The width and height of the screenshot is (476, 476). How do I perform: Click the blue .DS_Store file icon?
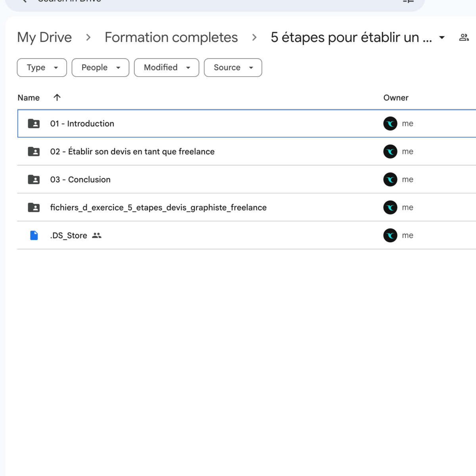pyautogui.click(x=34, y=236)
